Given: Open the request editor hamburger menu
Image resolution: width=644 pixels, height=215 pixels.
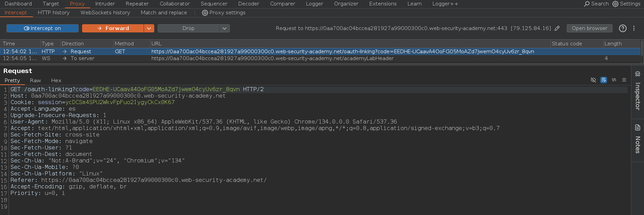Looking at the screenshot, I should tap(624, 80).
